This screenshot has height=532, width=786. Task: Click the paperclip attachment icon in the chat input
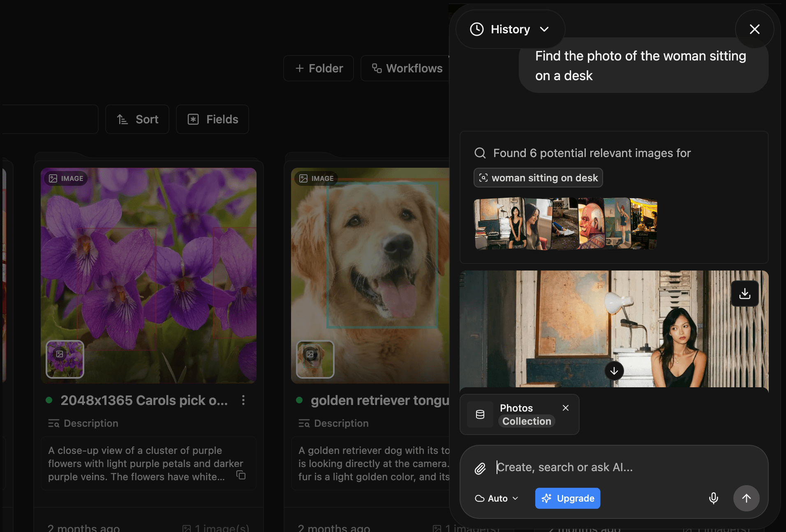(480, 467)
